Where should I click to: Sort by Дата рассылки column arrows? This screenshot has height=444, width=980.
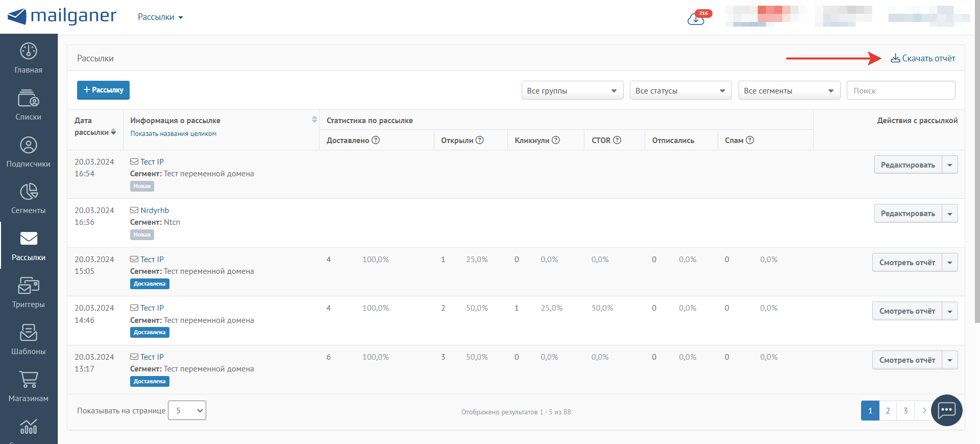click(113, 132)
